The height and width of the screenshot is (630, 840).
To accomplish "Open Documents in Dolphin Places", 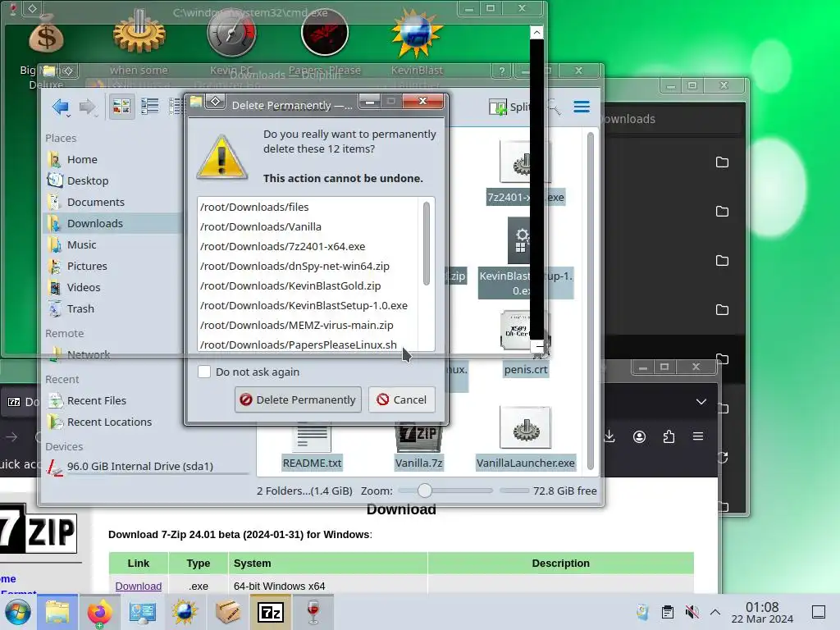I will pos(95,202).
